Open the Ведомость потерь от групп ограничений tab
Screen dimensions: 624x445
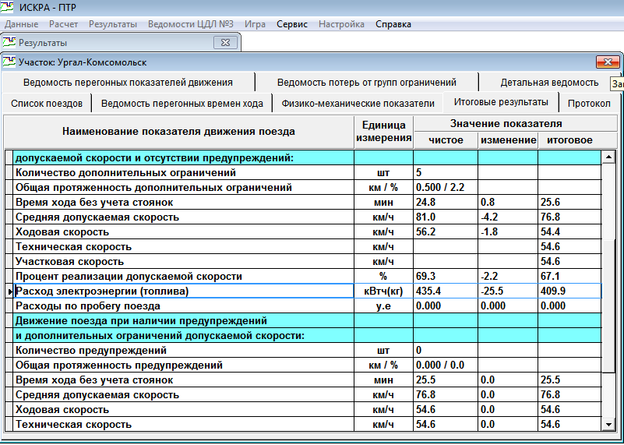[x=368, y=82]
